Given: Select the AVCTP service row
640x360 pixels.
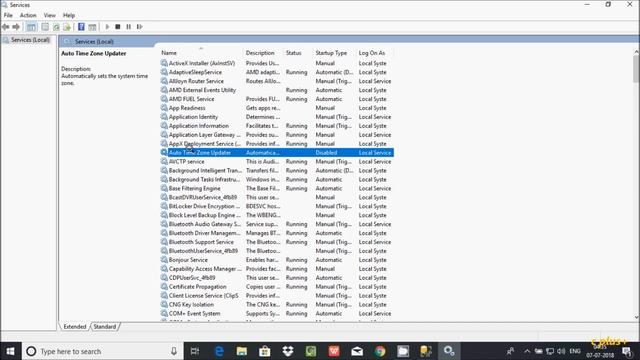Looking at the screenshot, I should (277, 162).
